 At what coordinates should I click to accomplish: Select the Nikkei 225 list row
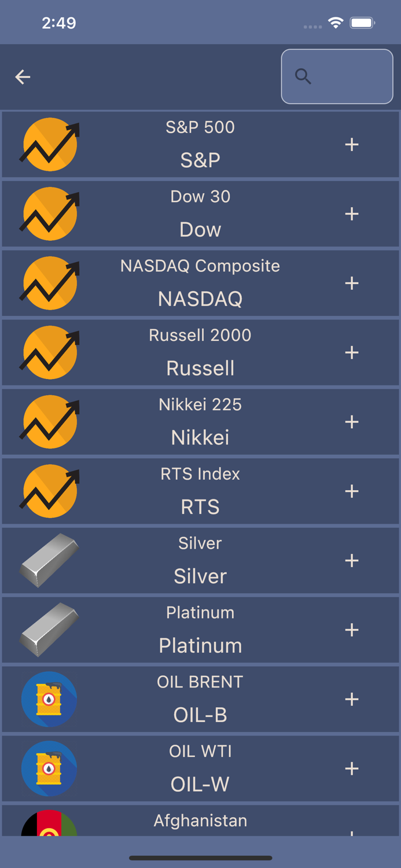tap(200, 421)
